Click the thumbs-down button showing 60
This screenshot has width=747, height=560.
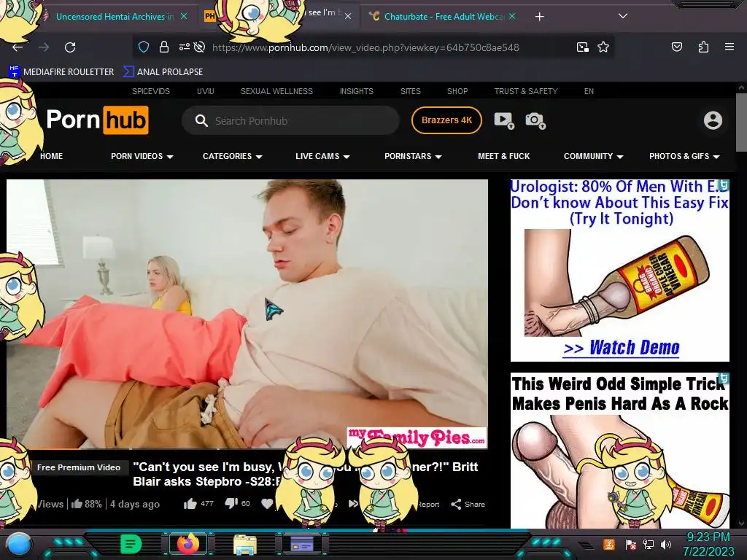point(237,503)
